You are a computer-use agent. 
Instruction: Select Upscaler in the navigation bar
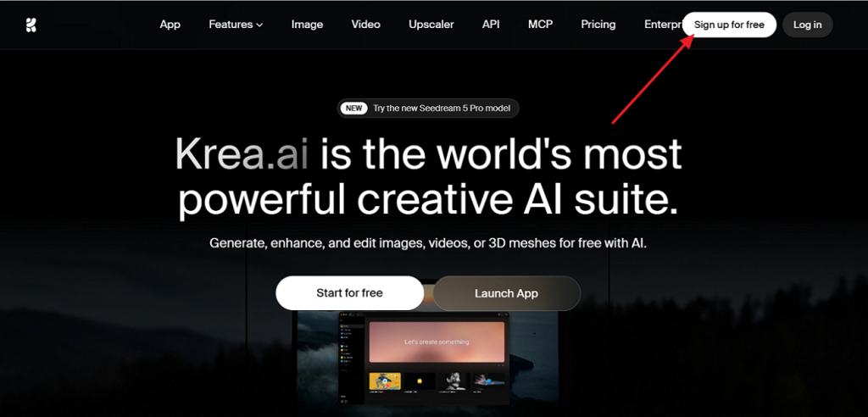[x=431, y=25]
